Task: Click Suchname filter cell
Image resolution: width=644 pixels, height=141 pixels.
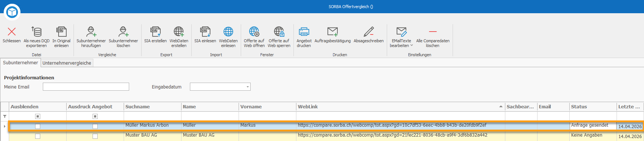Action: pyautogui.click(x=153, y=116)
